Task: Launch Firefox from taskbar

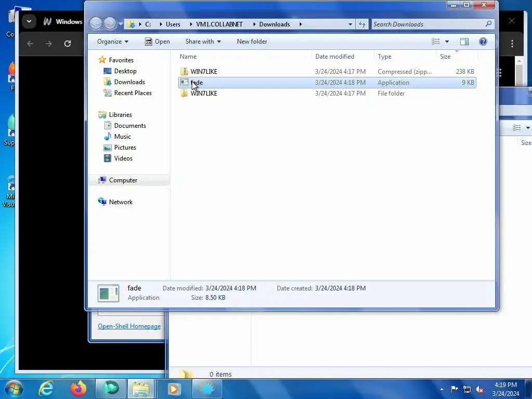Action: tap(78, 389)
